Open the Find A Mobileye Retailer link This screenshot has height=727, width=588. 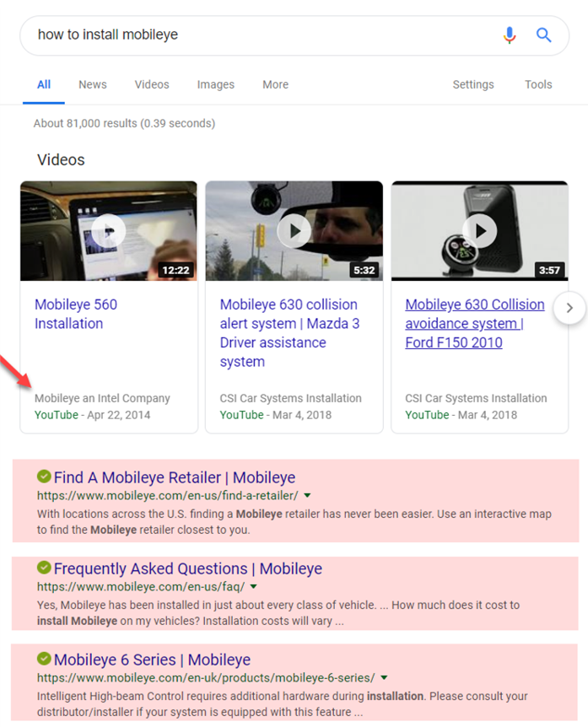click(x=175, y=477)
